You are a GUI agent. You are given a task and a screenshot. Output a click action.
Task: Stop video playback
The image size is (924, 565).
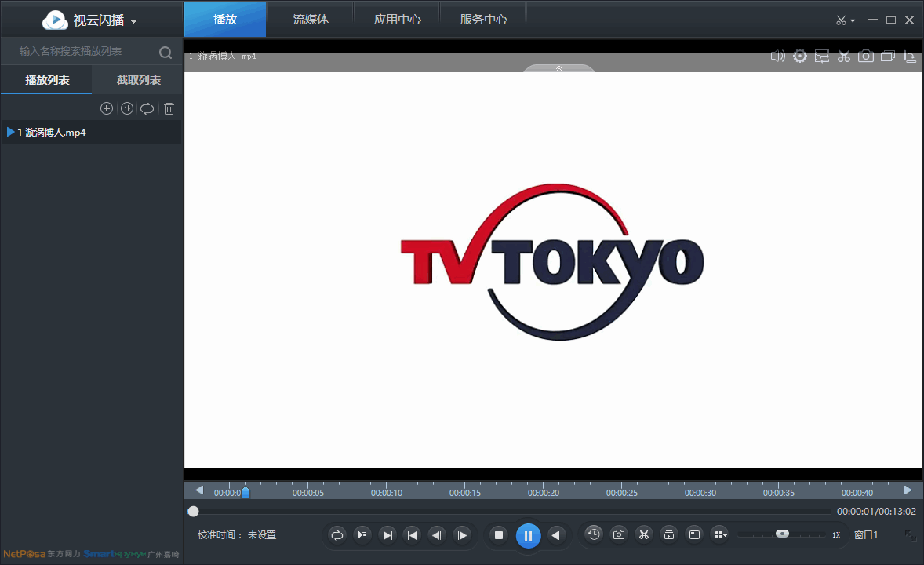(x=499, y=535)
